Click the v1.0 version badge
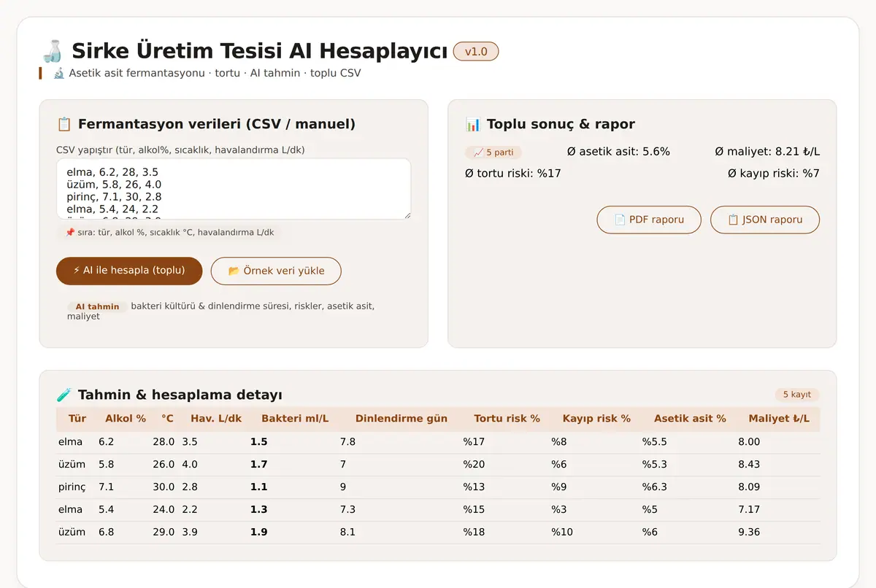This screenshot has height=588, width=876. pos(476,52)
